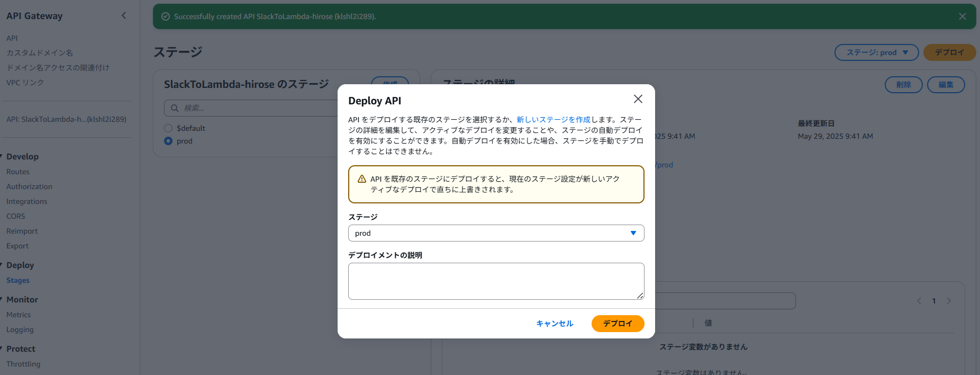Open Stages in sidebar

(x=18, y=280)
